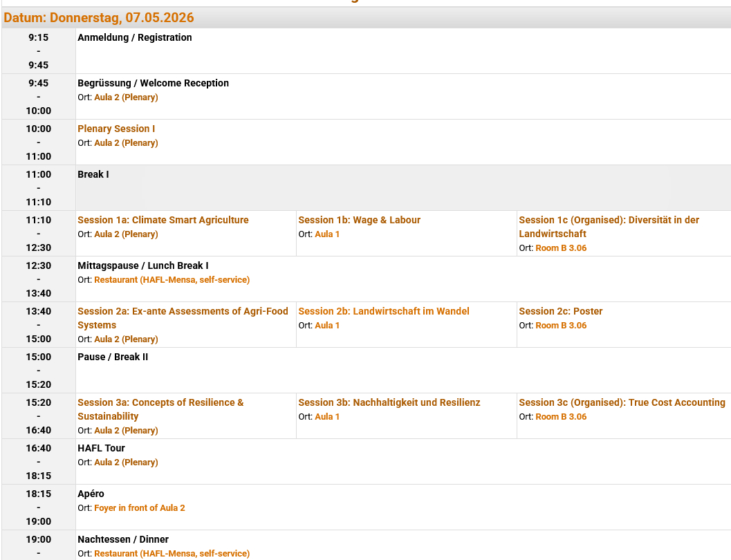Click the Datum: Donnerstag, 07.05.2026 header

coord(99,18)
